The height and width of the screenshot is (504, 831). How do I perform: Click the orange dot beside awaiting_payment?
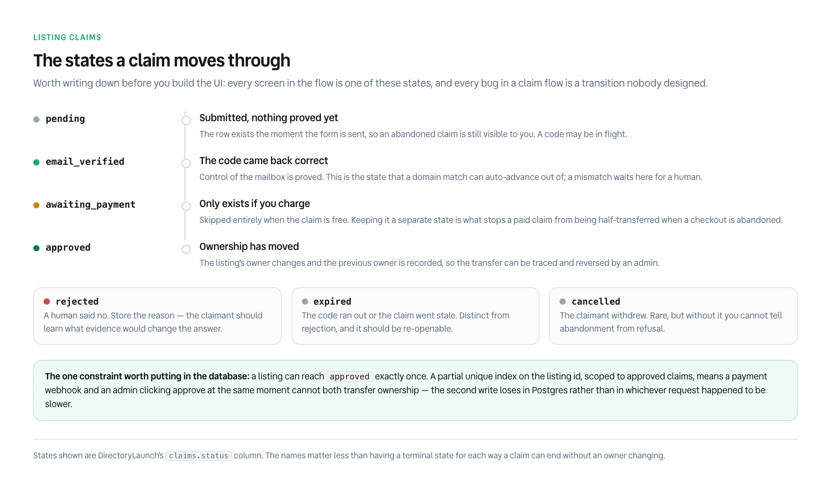pos(36,205)
